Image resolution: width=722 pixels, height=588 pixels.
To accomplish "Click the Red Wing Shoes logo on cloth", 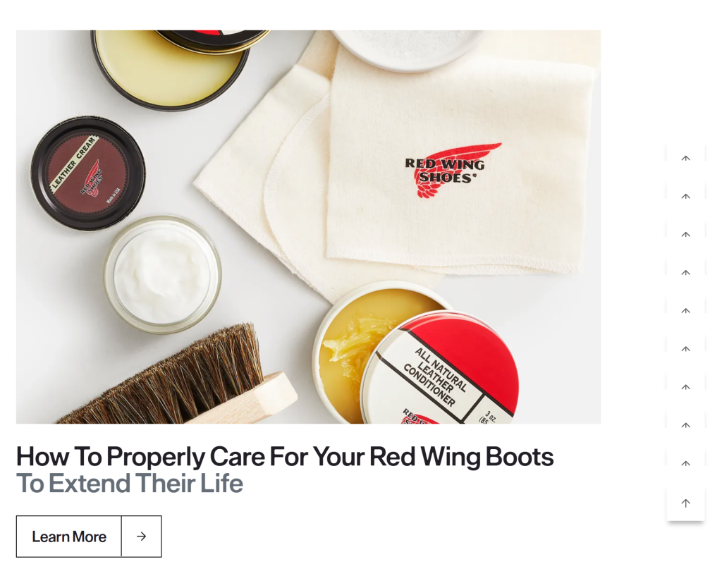I will point(452,170).
